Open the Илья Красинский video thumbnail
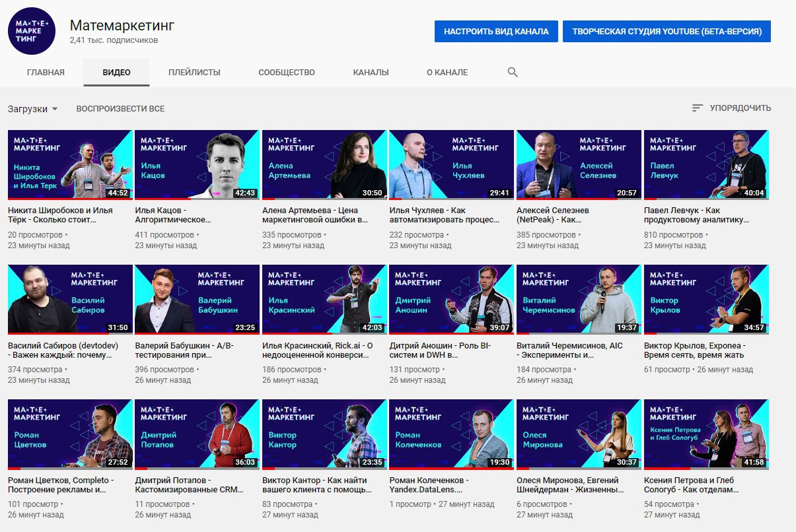This screenshot has width=796, height=532. (324, 300)
